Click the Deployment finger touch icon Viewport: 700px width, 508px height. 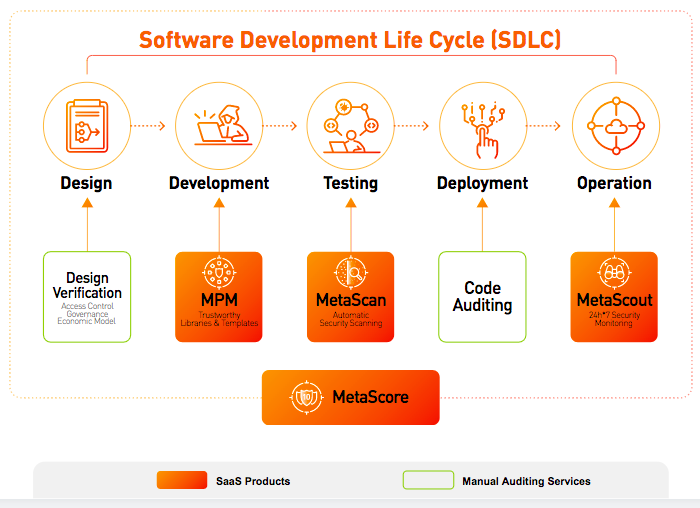coord(483,130)
